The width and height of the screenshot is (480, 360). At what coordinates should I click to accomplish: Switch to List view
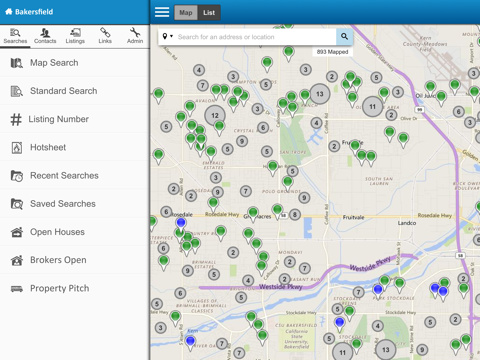[x=209, y=13]
